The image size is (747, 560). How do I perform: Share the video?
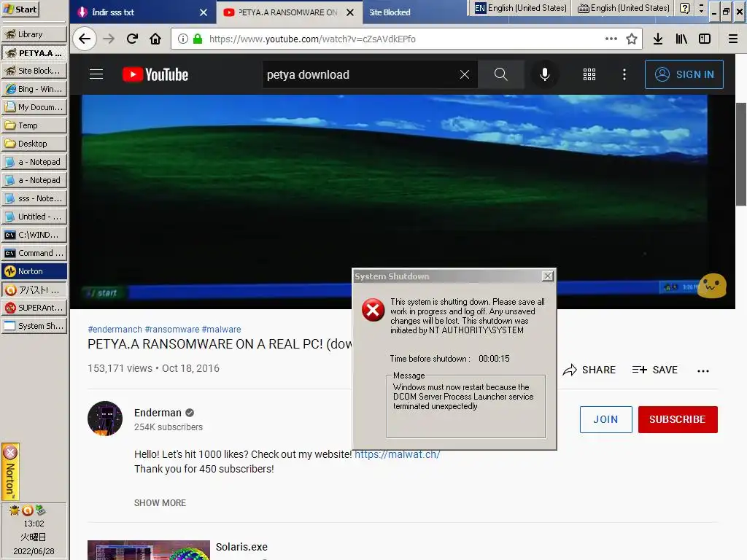click(589, 370)
